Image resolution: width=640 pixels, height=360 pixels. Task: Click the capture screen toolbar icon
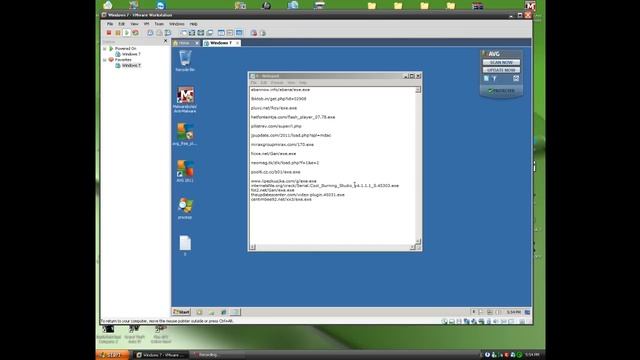click(x=254, y=33)
